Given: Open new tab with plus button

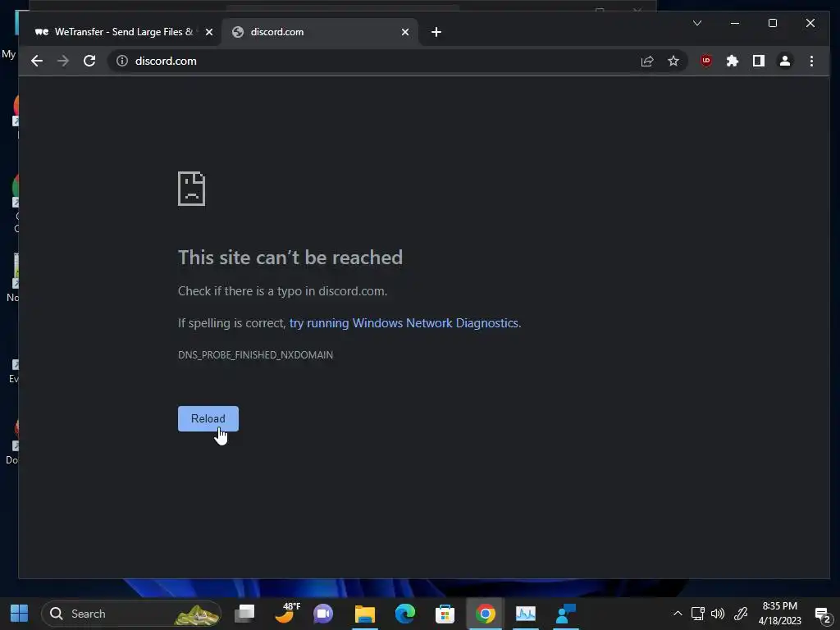Looking at the screenshot, I should 436,32.
